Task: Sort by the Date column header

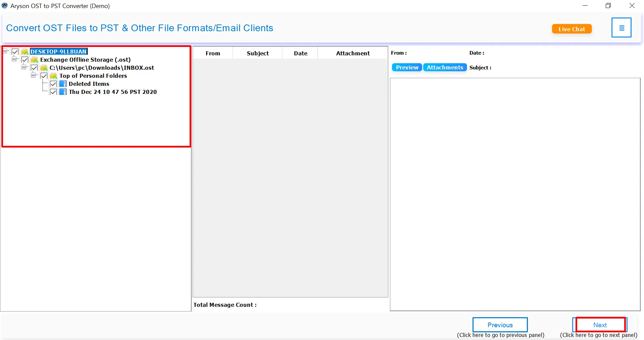Action: (x=300, y=53)
